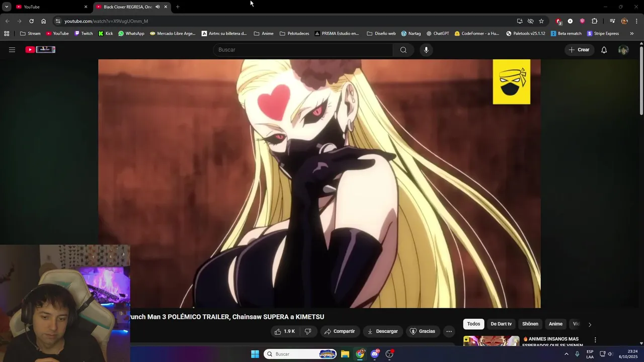Click the white circle extension icon
The image size is (644, 362).
[x=570, y=21]
